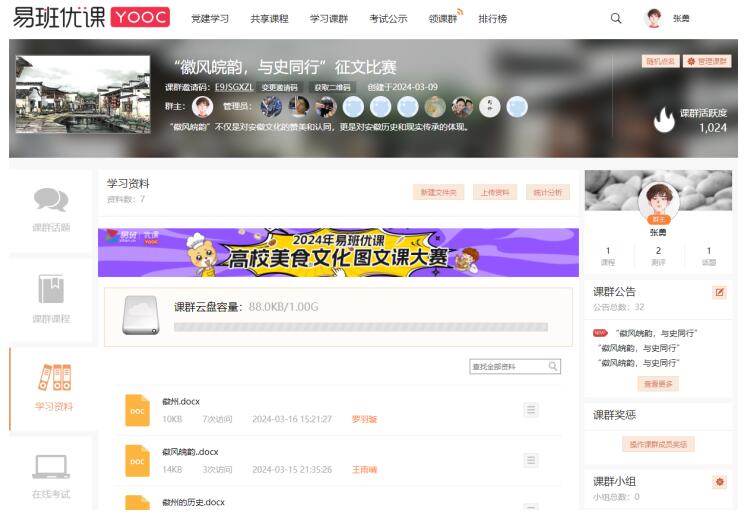
Task: Open options menu for 徽风皖韵.docx
Action: click(x=531, y=460)
